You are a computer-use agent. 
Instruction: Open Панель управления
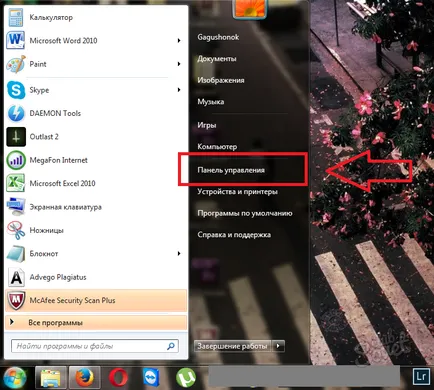point(231,170)
